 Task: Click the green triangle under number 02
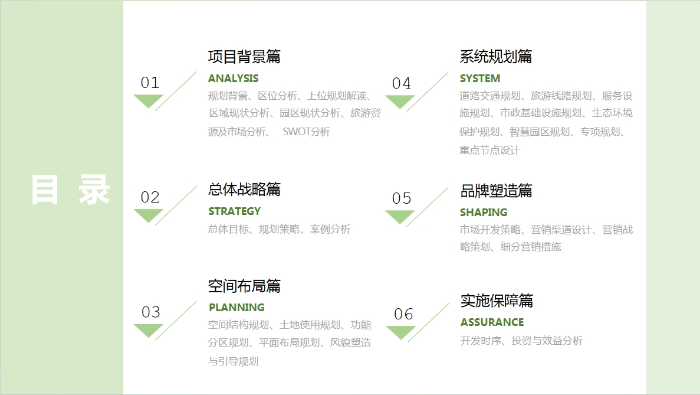(x=149, y=216)
